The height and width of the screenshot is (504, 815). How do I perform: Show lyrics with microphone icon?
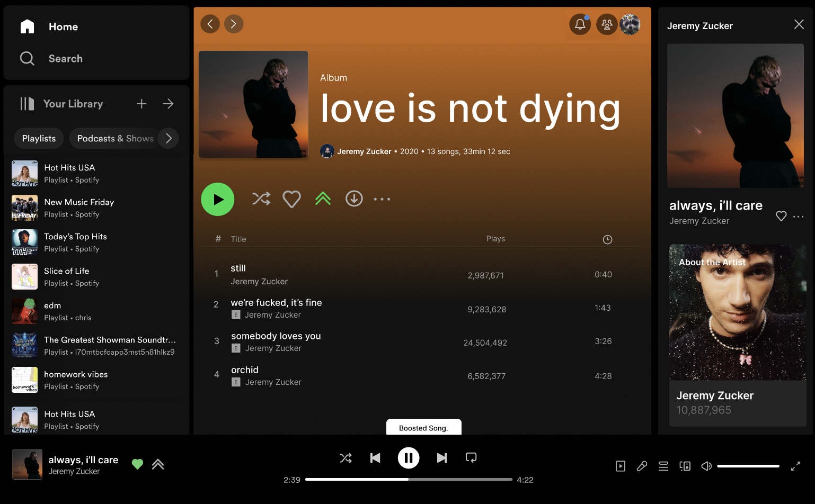coord(642,466)
